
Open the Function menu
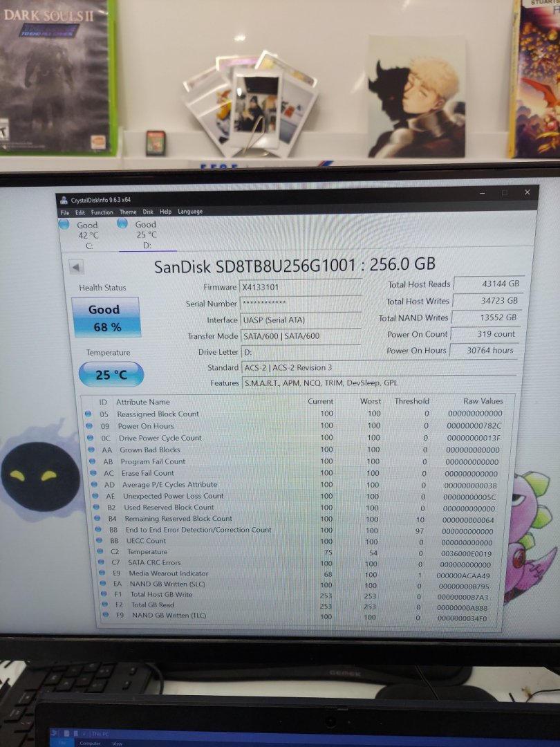tap(102, 212)
